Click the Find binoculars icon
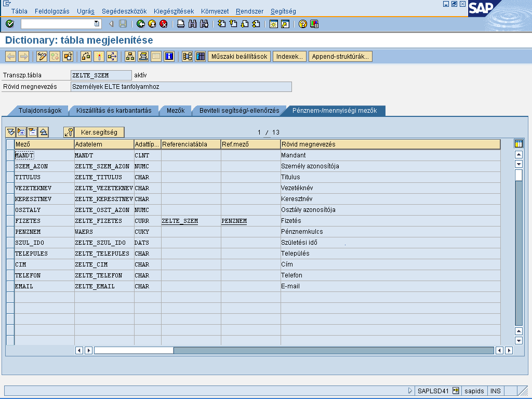The image size is (532, 399). (x=192, y=24)
